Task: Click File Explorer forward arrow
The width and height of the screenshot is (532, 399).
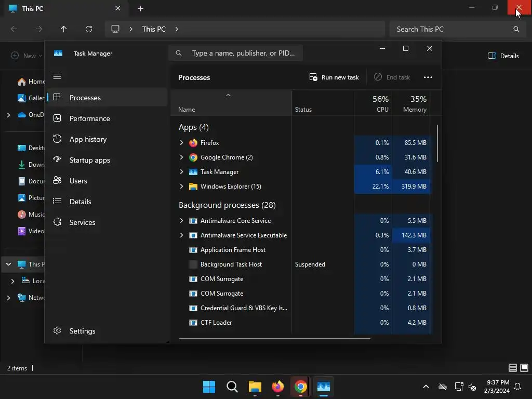Action: click(x=39, y=29)
